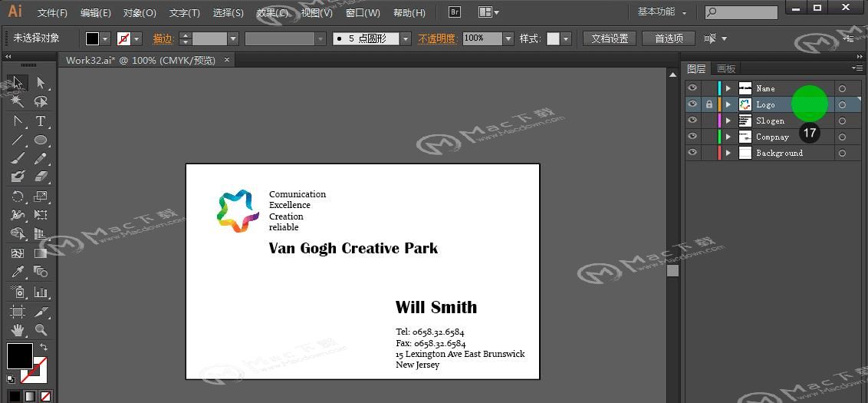Hide the Logo layer
This screenshot has width=868, height=403.
692,104
